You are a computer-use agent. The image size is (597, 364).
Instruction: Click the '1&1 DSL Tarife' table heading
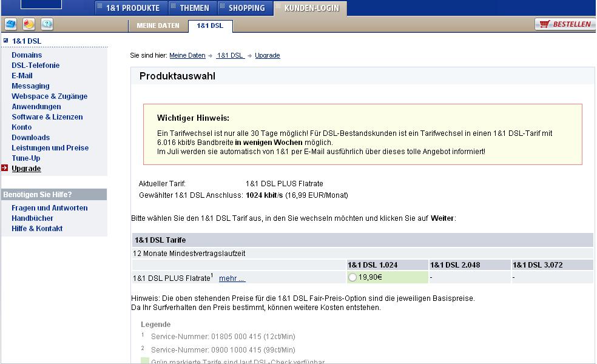coord(160,240)
